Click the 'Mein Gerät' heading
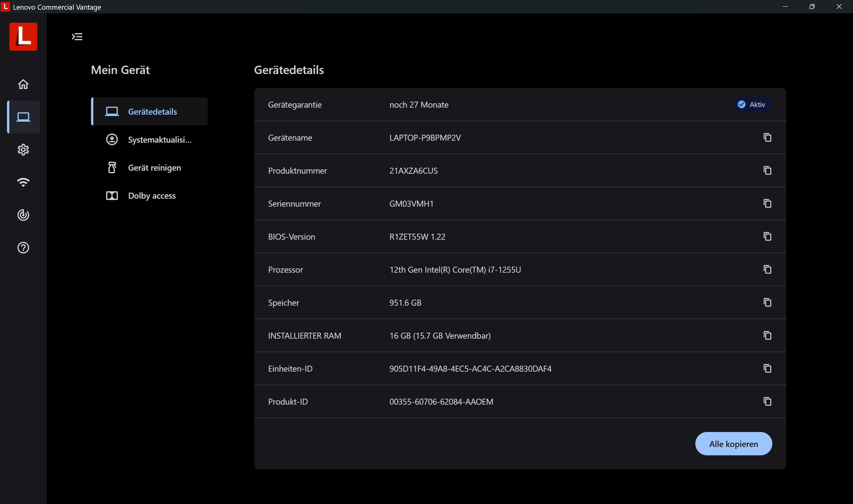 [x=120, y=70]
